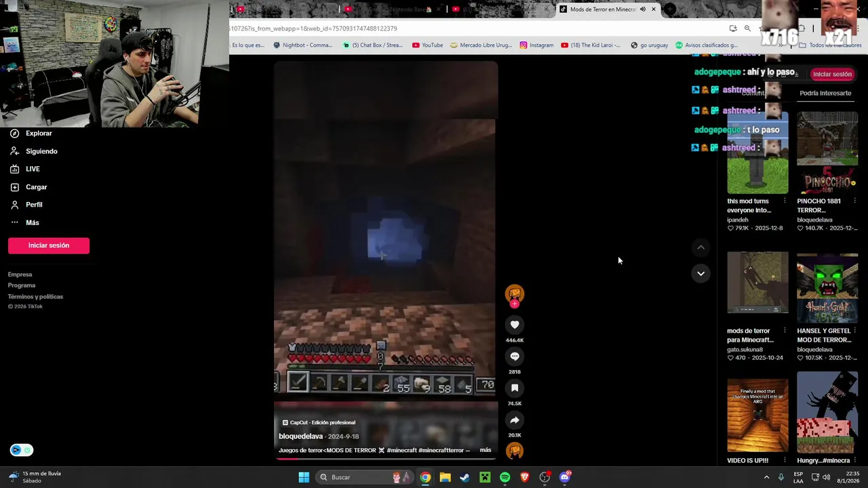The width and height of the screenshot is (868, 488).
Task: Save the video with the bookmark icon
Action: (x=515, y=388)
